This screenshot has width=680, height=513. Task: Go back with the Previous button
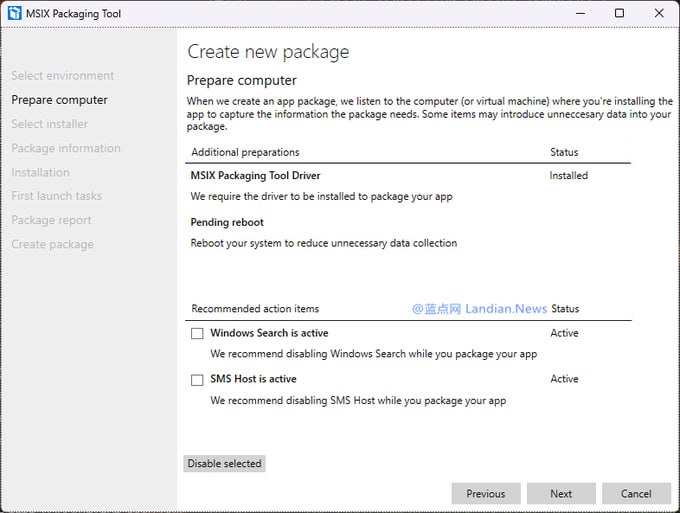[485, 493]
